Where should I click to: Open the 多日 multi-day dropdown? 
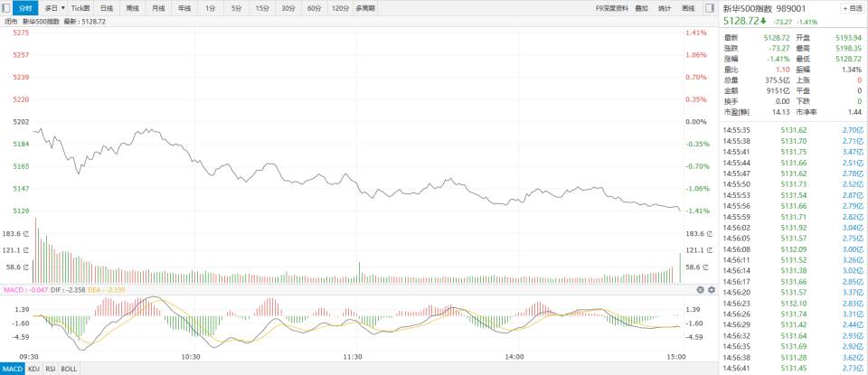coord(54,8)
